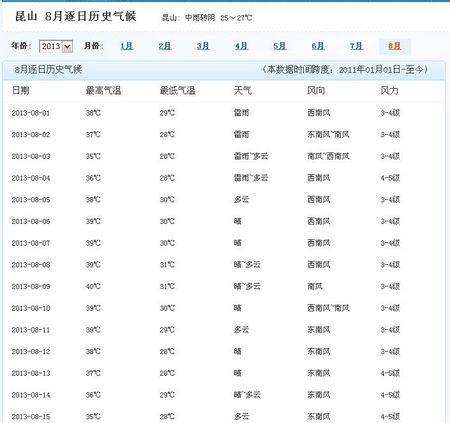Screen dimensions: 450x423
Task: Click the 8月逐日历史气候 table caption
Action: pyautogui.click(x=48, y=69)
